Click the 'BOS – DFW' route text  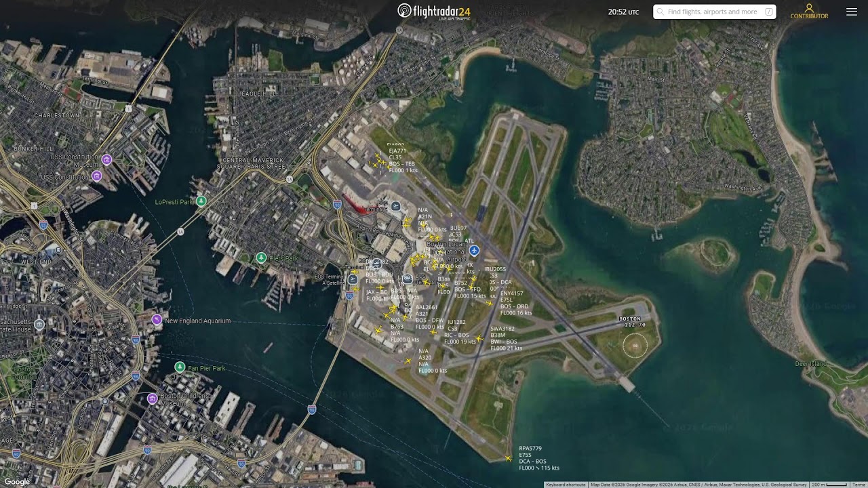tap(429, 320)
